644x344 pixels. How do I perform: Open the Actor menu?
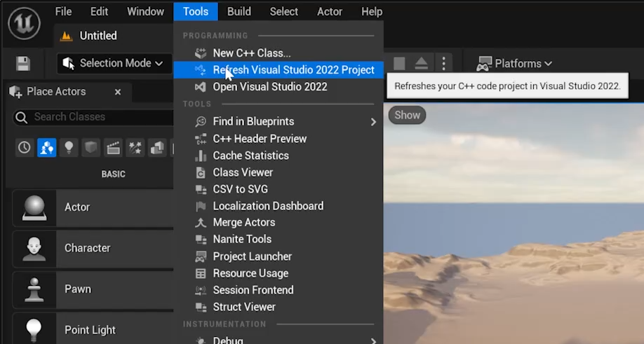point(330,11)
